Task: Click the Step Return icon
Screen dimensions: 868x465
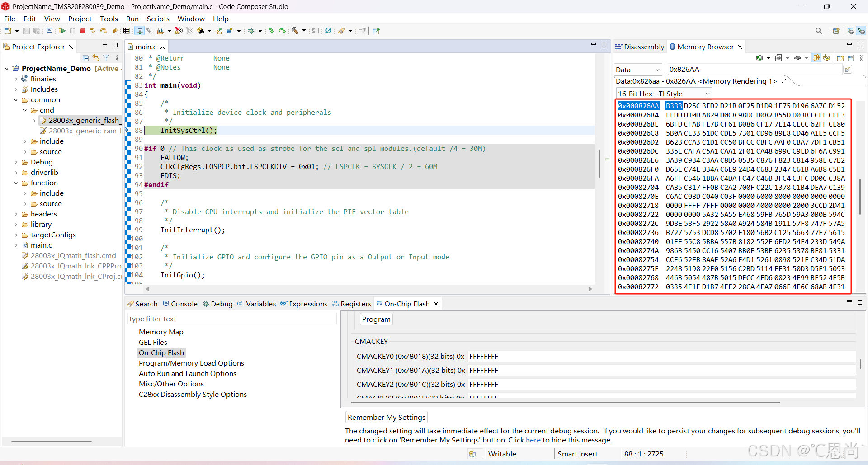Action: pyautogui.click(x=114, y=31)
